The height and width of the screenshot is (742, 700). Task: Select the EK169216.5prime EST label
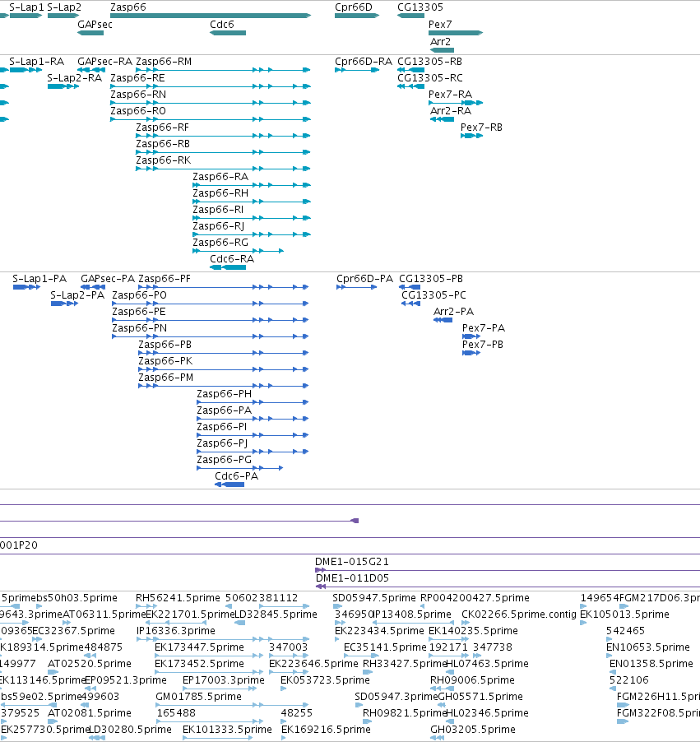tap(326, 729)
